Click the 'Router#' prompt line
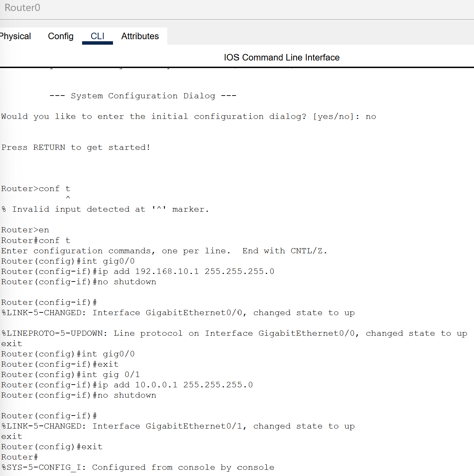The image size is (474, 476). click(x=20, y=457)
